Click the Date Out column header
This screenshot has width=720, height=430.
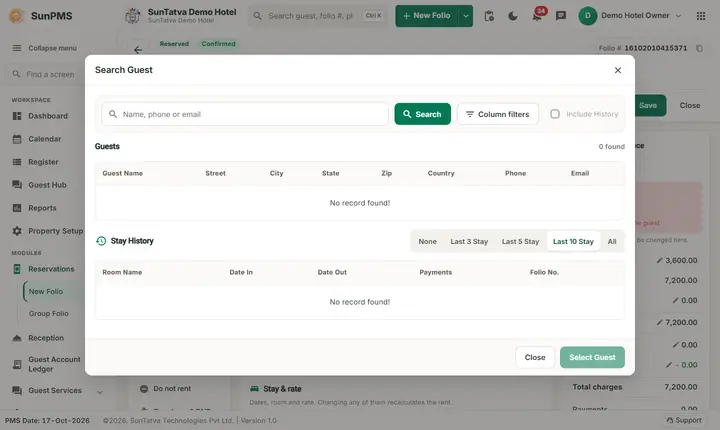332,272
